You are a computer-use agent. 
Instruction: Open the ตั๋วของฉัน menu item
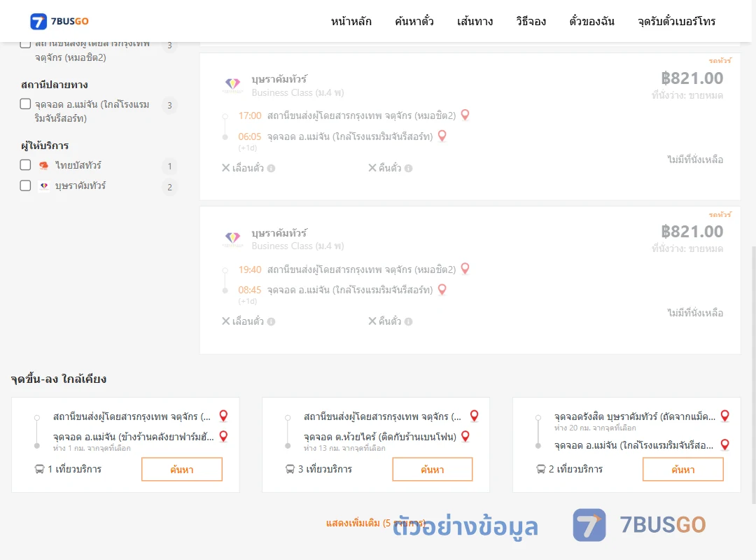591,21
